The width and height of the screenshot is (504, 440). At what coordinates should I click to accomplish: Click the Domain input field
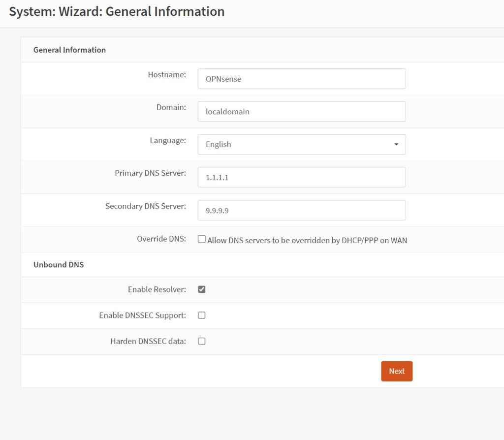pos(302,112)
